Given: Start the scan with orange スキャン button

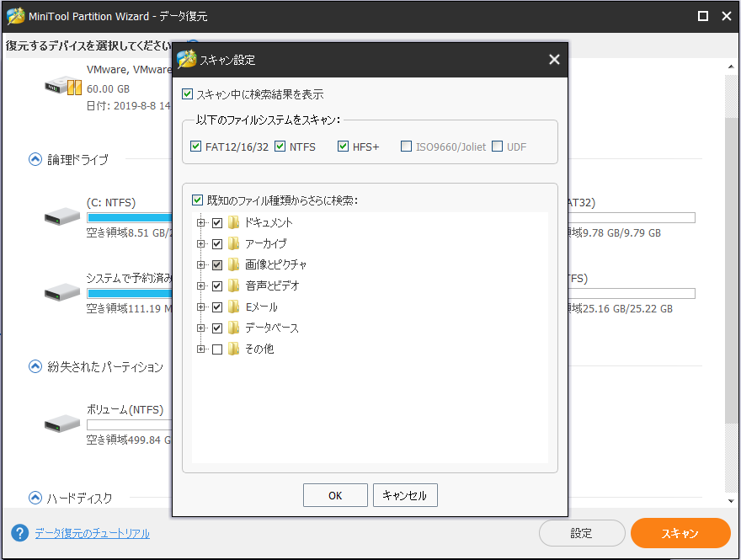Looking at the screenshot, I should (x=680, y=533).
